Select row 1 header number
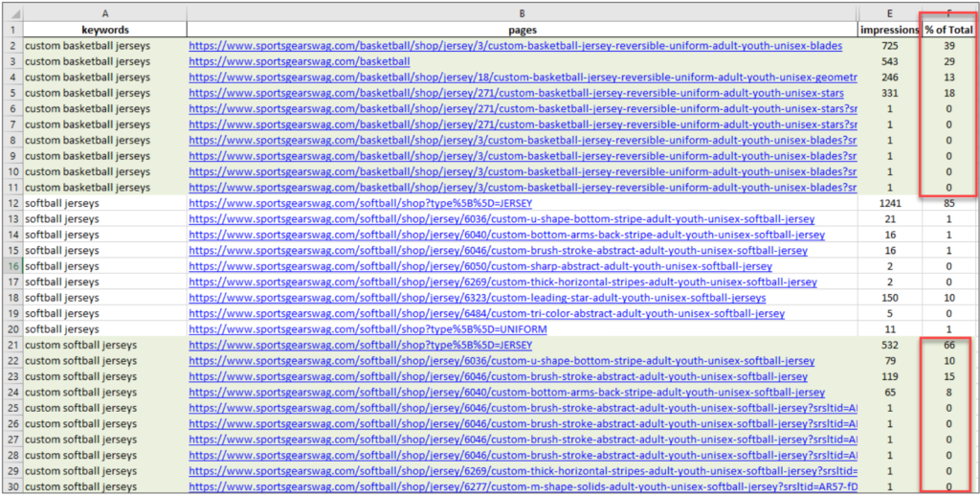The width and height of the screenshot is (980, 496). pos(12,30)
